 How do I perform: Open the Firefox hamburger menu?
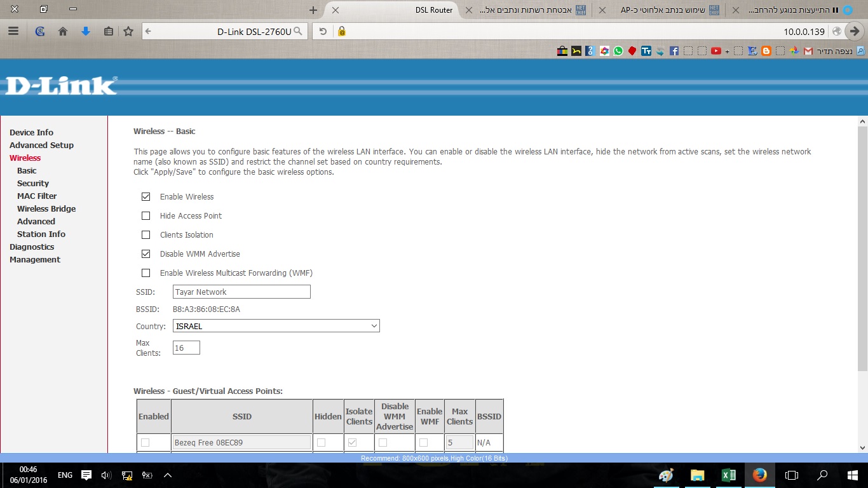tap(13, 31)
